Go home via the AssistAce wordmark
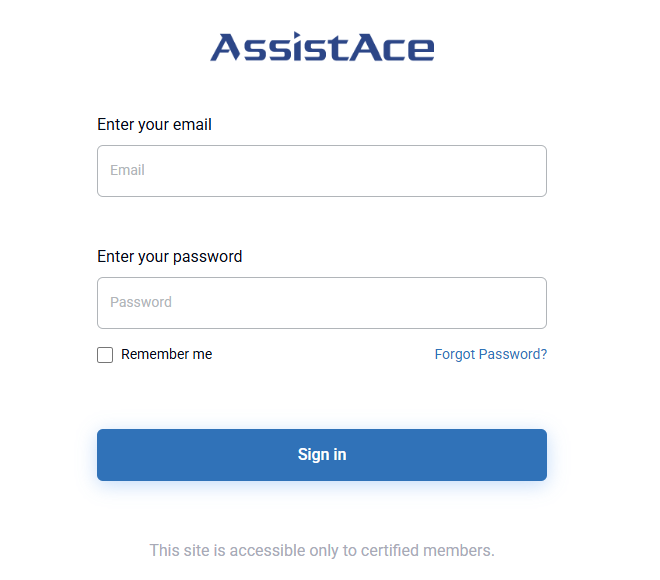This screenshot has width=660, height=580. pos(322,47)
